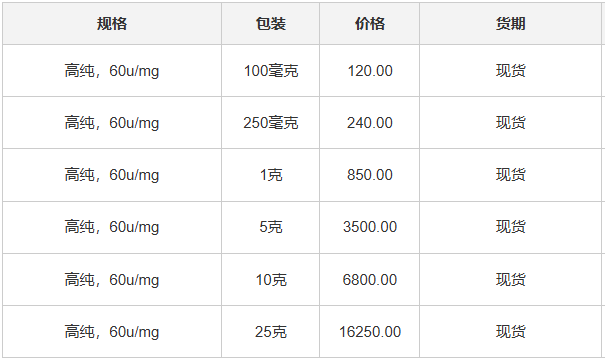
Task: Select the 5克 package cell
Action: 270,227
